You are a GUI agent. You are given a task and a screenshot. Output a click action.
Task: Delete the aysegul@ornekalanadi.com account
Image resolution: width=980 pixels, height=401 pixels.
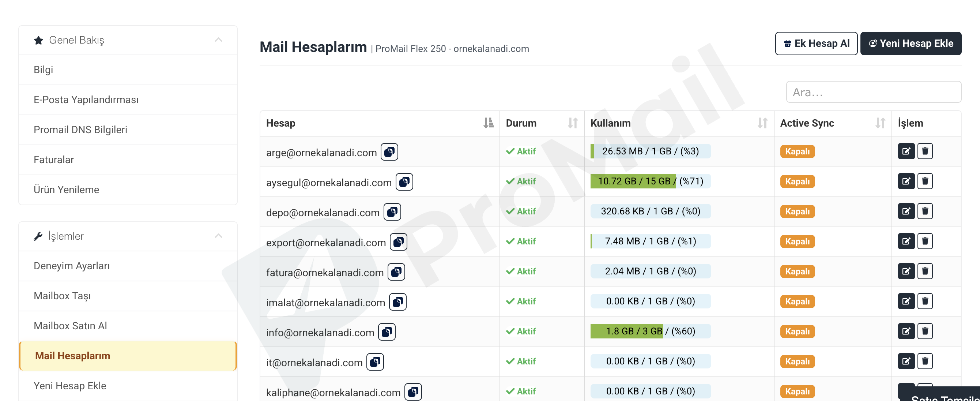click(925, 181)
